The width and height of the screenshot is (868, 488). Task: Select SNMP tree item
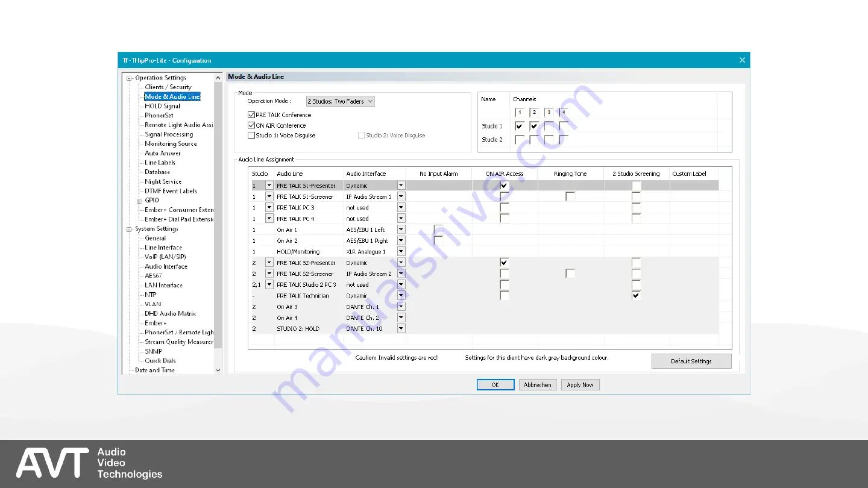click(153, 351)
